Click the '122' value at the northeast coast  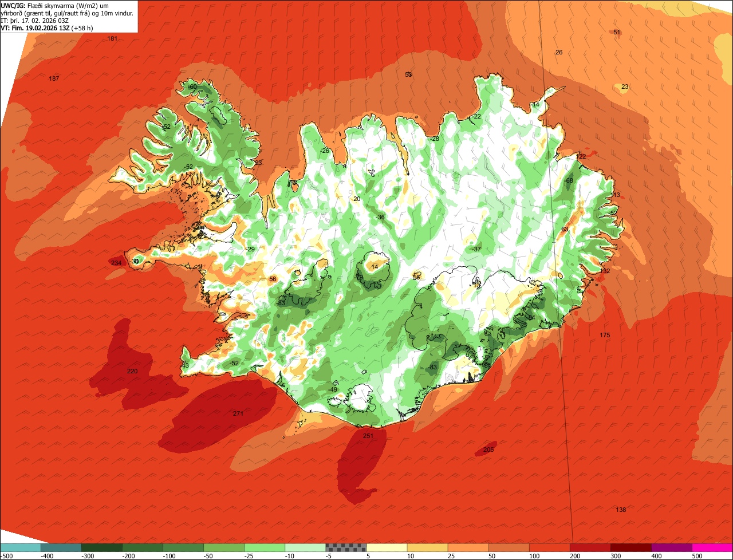point(581,156)
